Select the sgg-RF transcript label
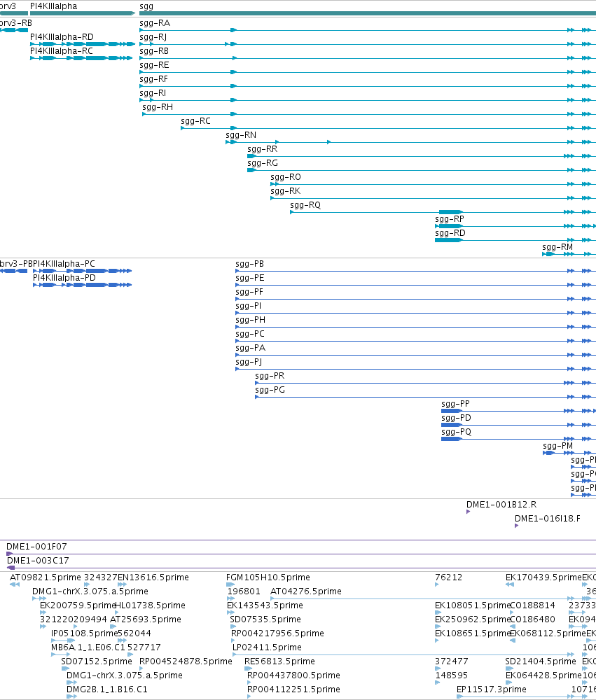This screenshot has width=596, height=700. (153, 79)
